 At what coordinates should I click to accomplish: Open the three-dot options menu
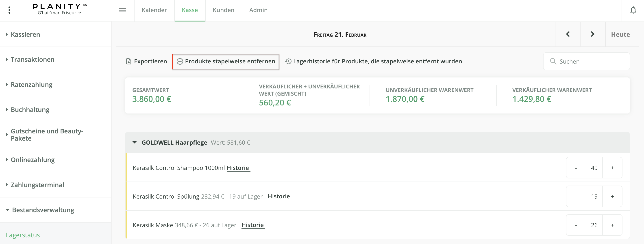click(9, 10)
